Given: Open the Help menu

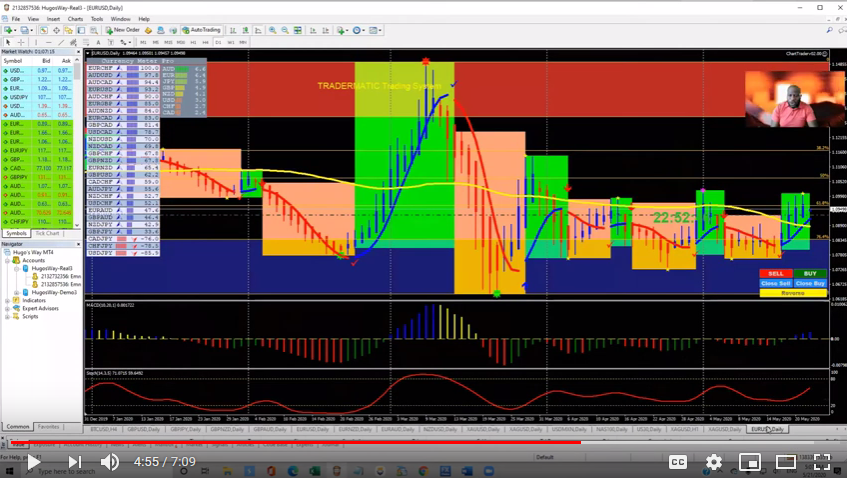Looking at the screenshot, I should coord(144,19).
